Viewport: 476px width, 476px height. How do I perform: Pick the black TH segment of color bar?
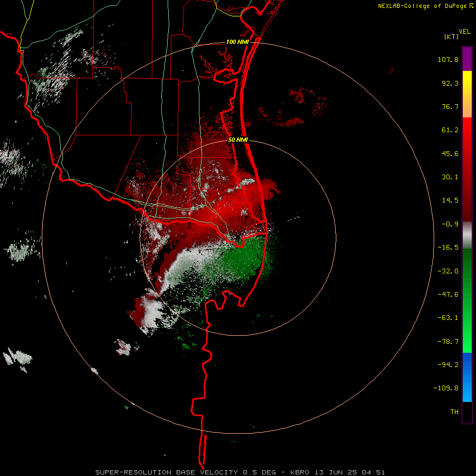[x=467, y=412]
